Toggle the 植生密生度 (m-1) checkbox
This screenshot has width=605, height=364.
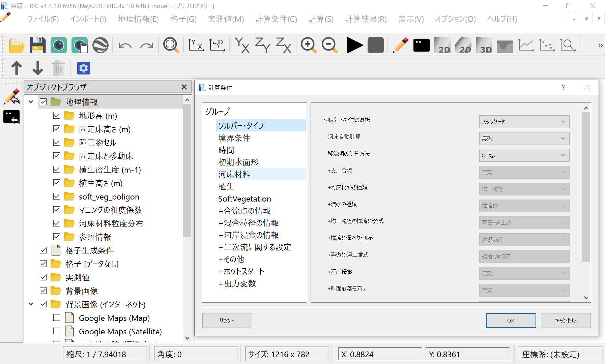click(57, 169)
